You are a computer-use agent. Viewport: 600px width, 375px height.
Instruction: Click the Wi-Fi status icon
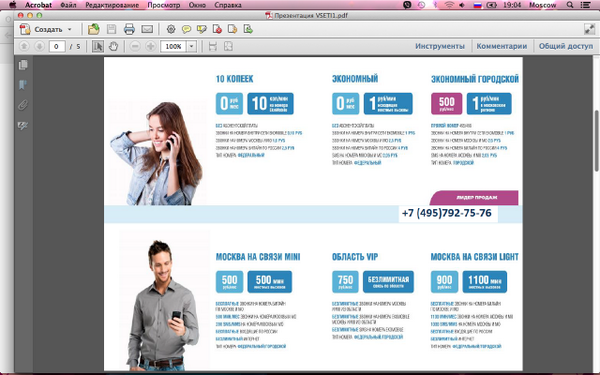[449, 5]
